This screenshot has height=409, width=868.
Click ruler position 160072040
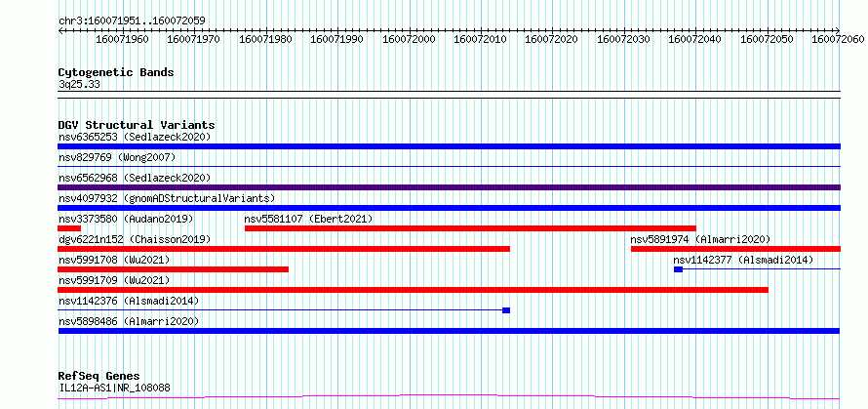[694, 40]
